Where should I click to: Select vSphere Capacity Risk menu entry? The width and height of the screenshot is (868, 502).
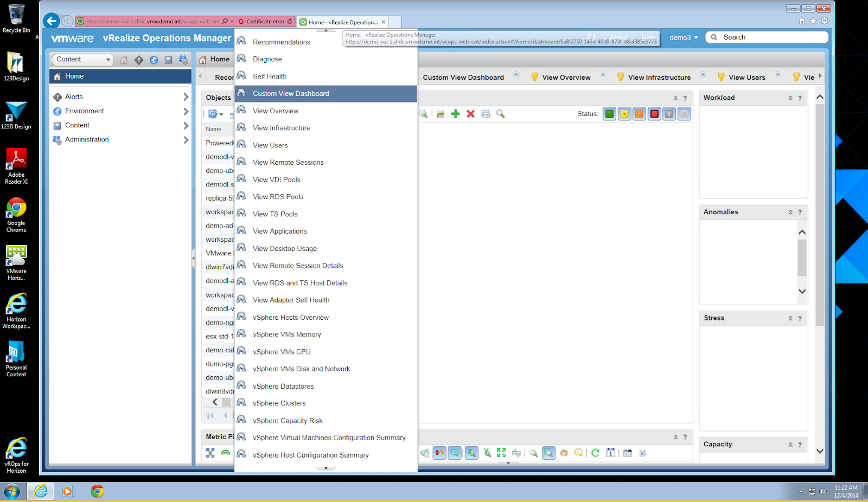325,421
